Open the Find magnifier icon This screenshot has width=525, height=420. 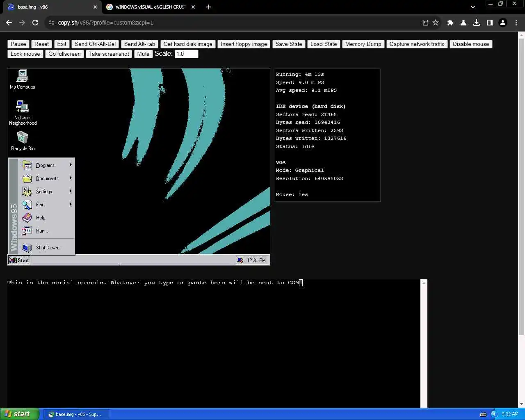pos(27,205)
